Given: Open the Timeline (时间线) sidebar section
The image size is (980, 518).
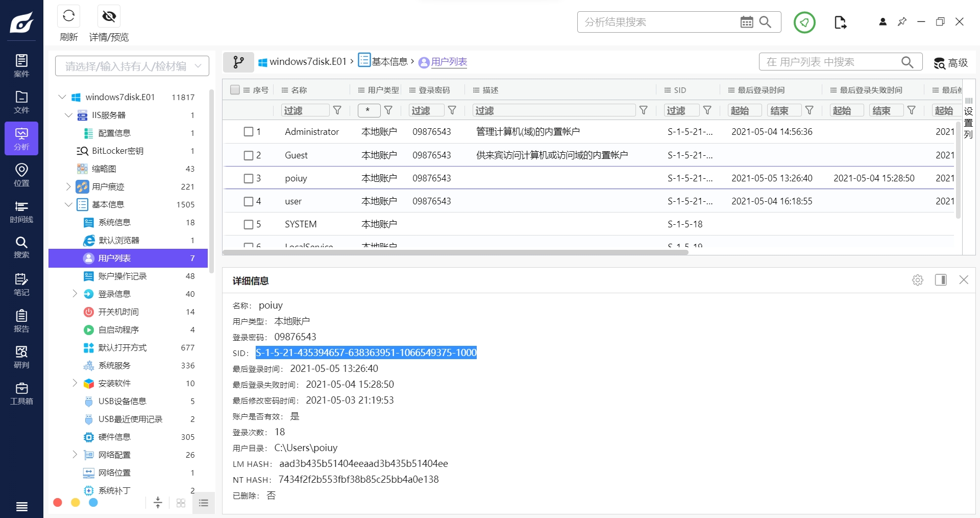Looking at the screenshot, I should 21,211.
